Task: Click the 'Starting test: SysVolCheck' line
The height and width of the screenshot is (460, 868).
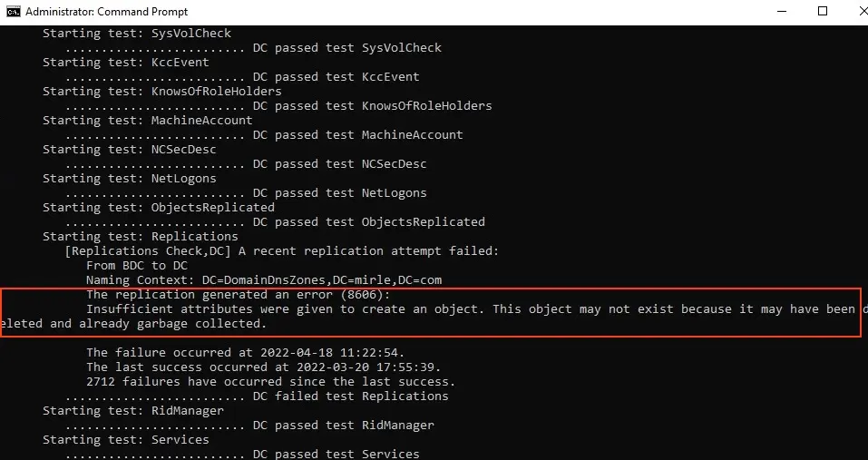Action: coord(136,34)
